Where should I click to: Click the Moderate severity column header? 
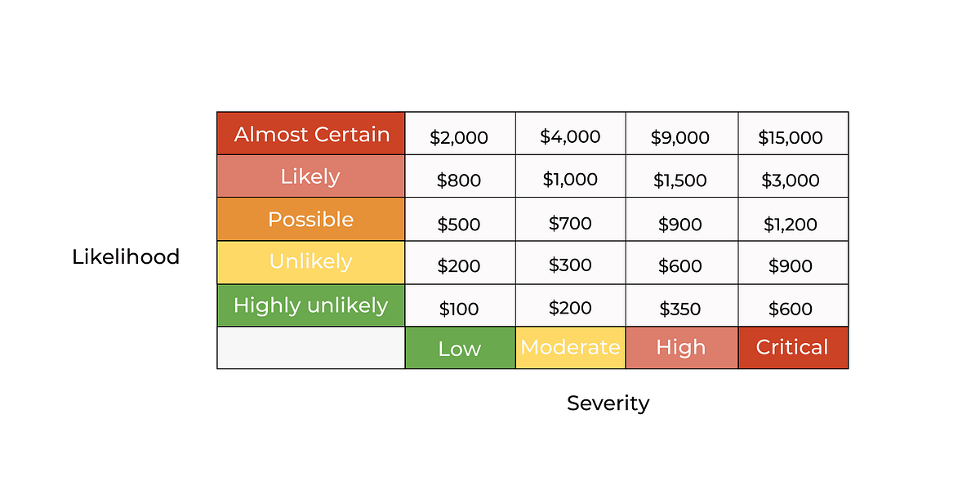pyautogui.click(x=571, y=348)
